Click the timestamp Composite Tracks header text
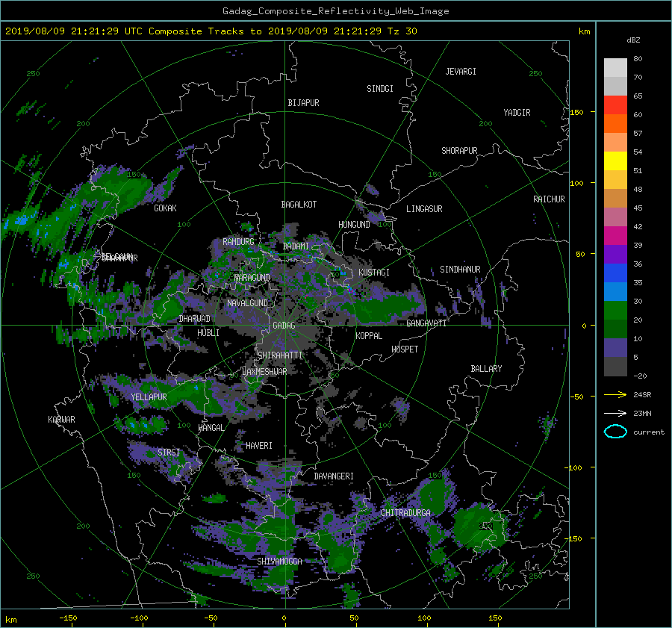The height and width of the screenshot is (628, 672). (211, 31)
